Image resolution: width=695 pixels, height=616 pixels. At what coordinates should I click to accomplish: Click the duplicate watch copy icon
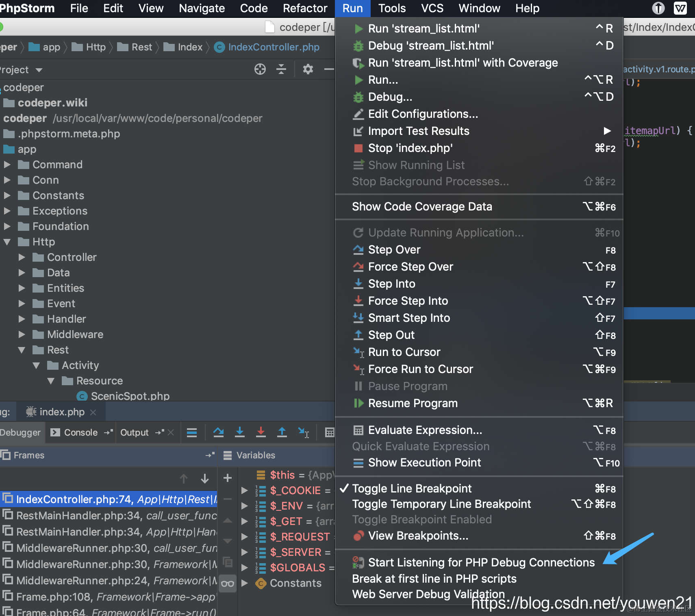click(228, 562)
